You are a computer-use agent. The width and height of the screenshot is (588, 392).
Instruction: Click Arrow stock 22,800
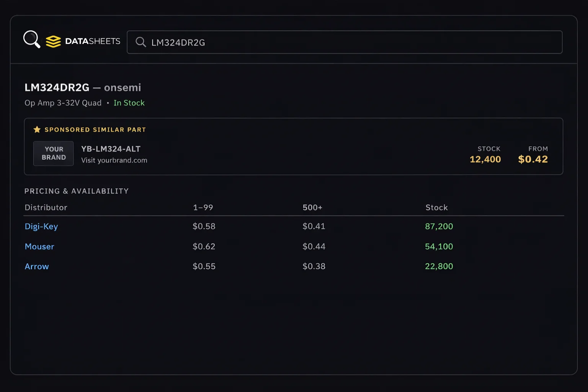point(439,266)
